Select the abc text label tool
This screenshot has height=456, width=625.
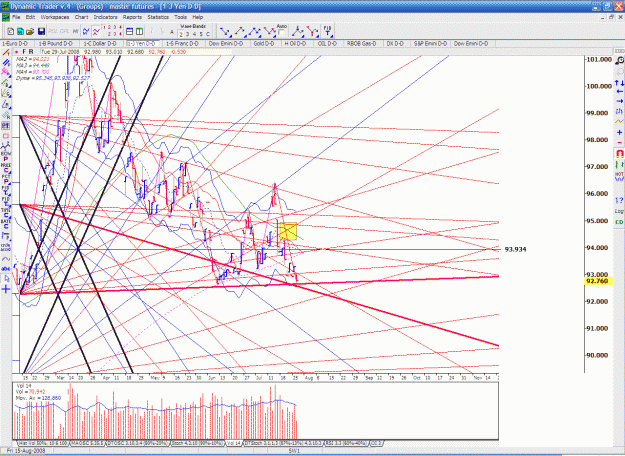point(6,269)
